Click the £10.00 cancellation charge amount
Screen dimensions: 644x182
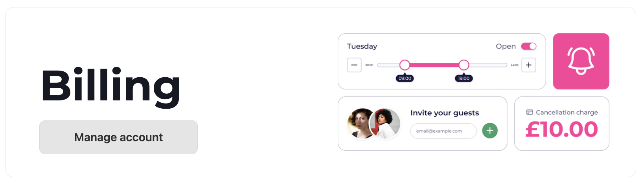[562, 129]
